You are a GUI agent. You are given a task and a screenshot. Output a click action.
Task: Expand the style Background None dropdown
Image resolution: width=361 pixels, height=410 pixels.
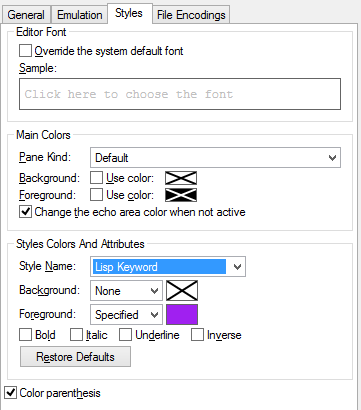126,291
